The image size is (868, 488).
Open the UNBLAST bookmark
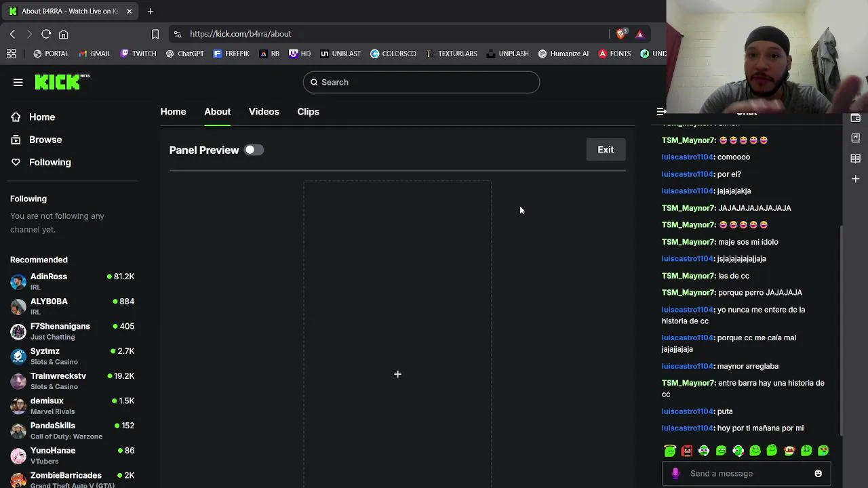[340, 54]
